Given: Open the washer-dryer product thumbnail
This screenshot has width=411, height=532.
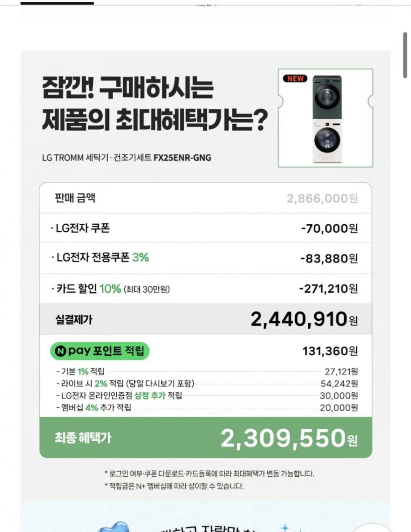Looking at the screenshot, I should [326, 118].
